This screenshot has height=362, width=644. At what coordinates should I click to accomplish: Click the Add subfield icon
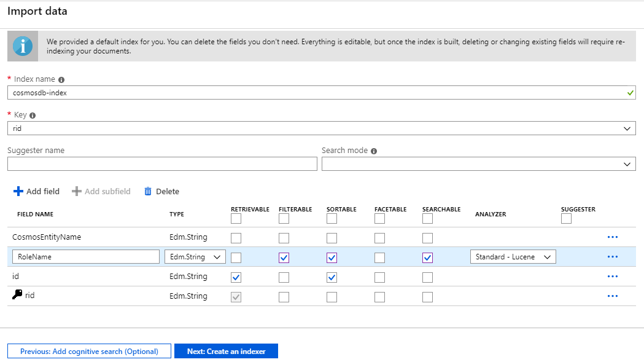(x=77, y=191)
